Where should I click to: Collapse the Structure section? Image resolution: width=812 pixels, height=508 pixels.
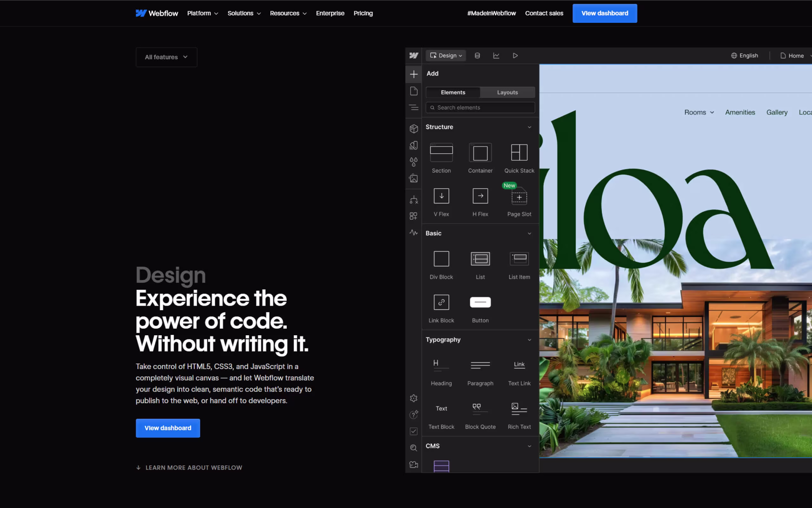pyautogui.click(x=529, y=127)
